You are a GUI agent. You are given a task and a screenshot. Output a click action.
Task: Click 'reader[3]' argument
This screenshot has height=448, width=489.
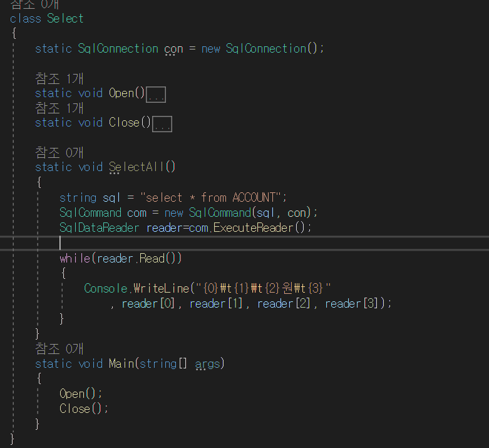[351, 303]
